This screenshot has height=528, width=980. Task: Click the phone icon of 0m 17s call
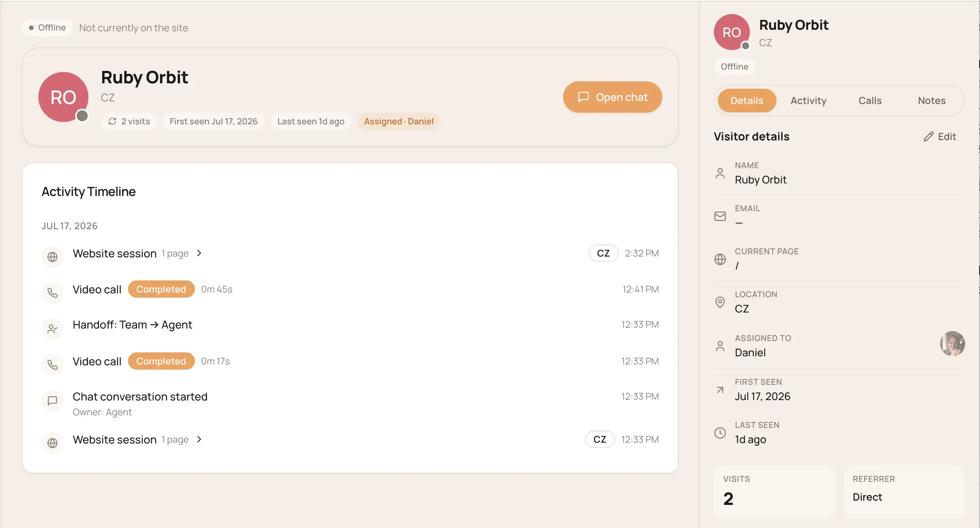point(52,365)
